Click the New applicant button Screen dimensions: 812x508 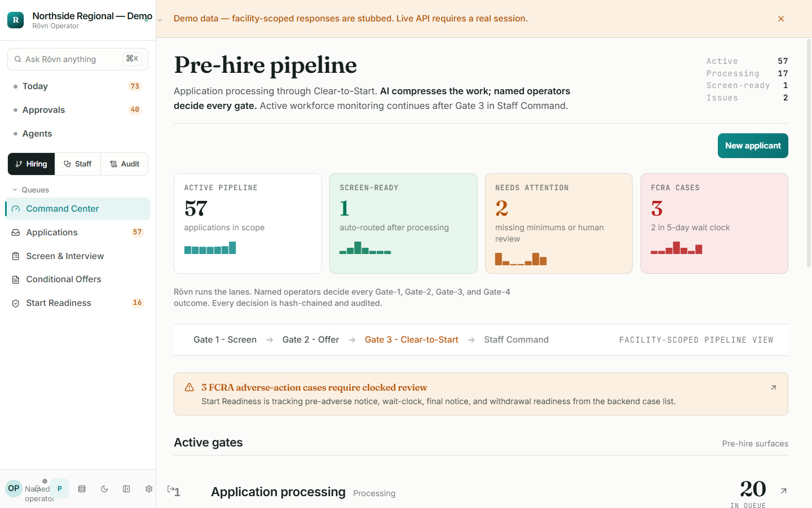753,146
